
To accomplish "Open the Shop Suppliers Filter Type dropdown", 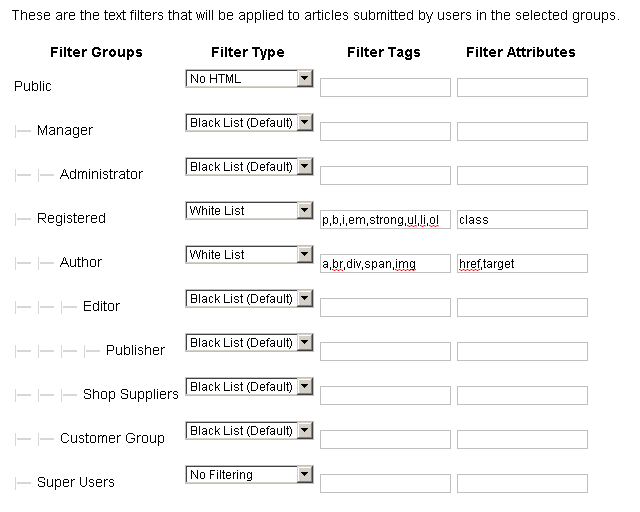I will tap(250, 387).
